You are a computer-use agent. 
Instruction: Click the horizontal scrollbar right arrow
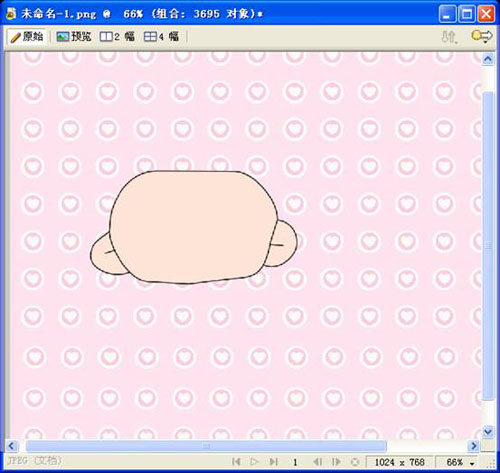473,446
